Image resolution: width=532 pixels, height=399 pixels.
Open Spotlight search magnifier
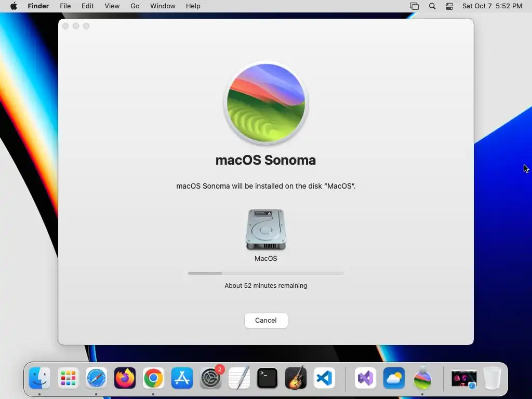point(432,6)
